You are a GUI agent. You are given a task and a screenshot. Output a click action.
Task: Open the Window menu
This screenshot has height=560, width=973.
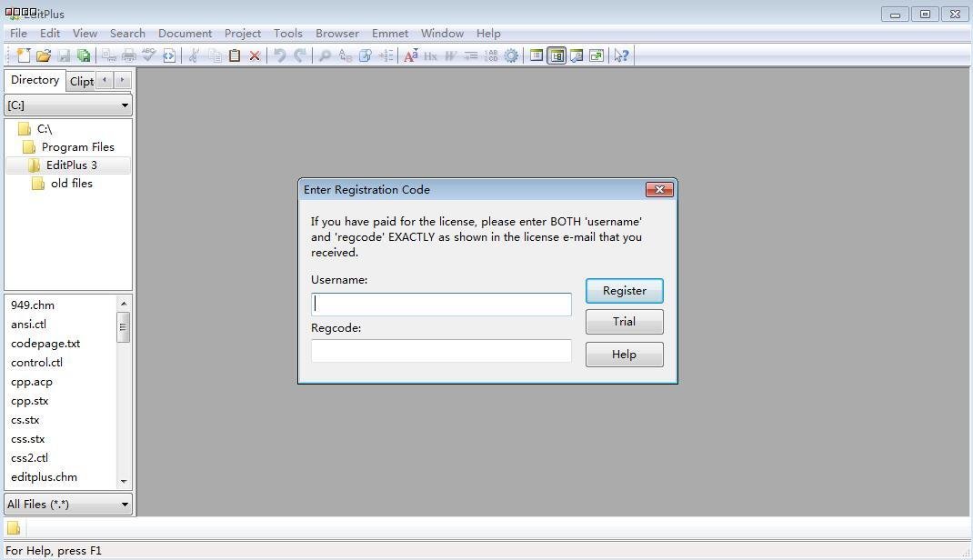(442, 34)
